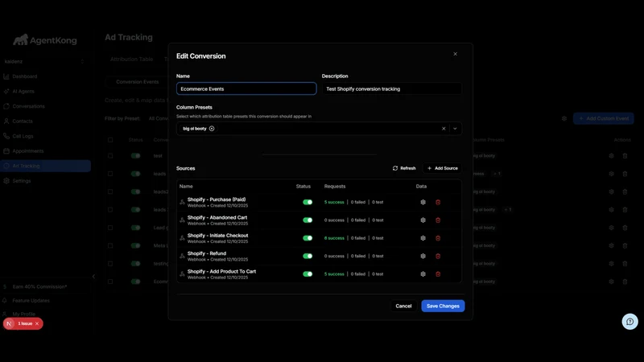This screenshot has height=362, width=644.
Task: Open My Profile in sidebar
Action: 24,314
